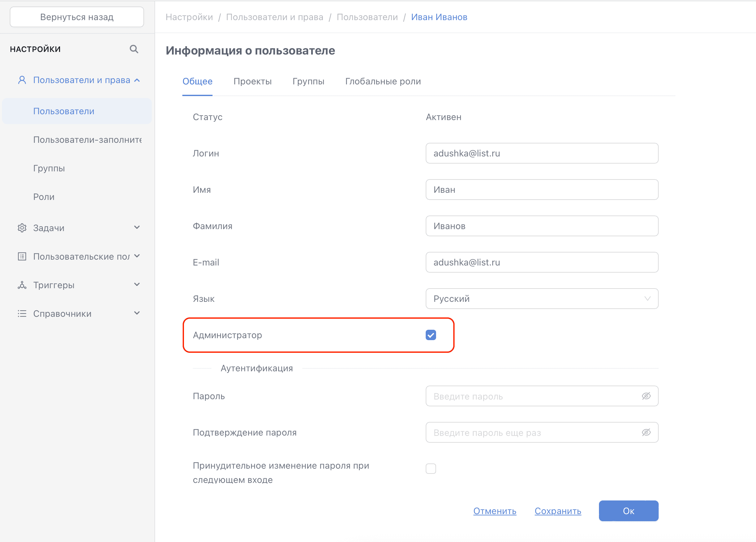Screen dimensions: 756x542
Task: Switch to the Проекты tab
Action: [252, 81]
